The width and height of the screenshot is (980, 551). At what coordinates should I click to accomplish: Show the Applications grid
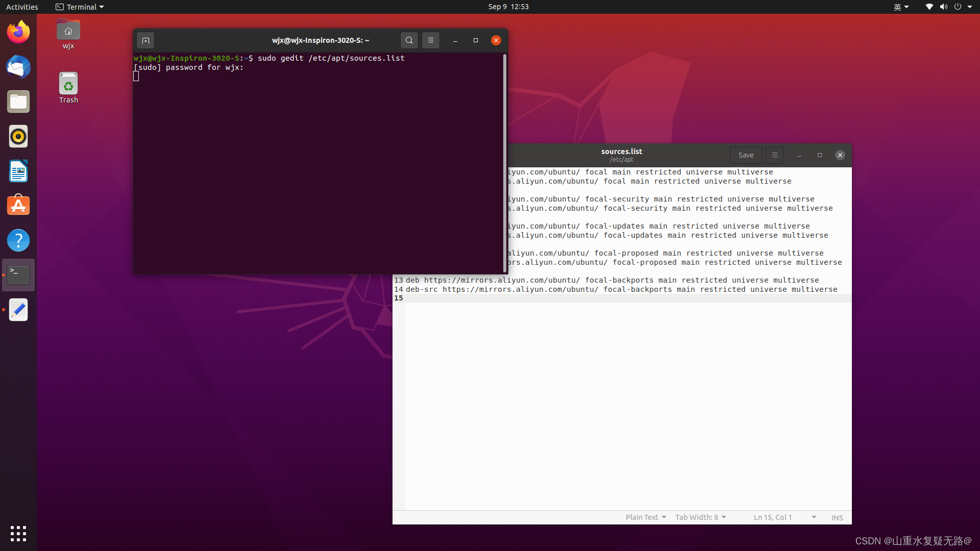click(x=18, y=534)
